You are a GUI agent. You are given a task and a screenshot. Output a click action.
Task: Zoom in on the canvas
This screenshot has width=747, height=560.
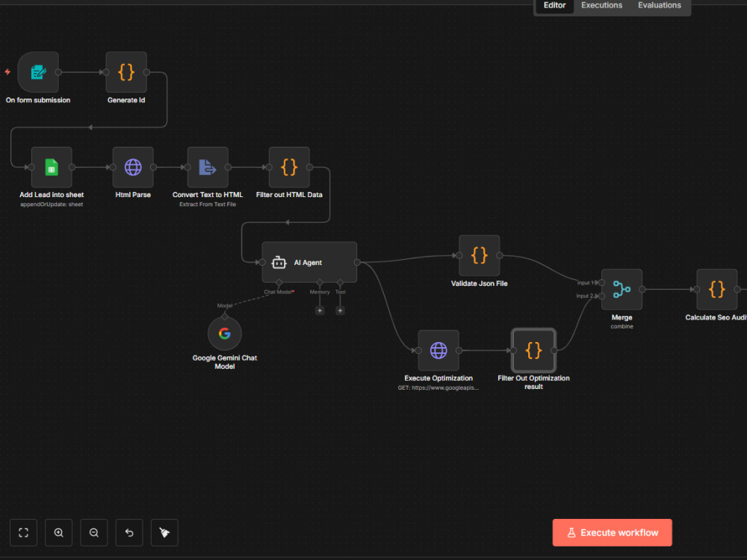pyautogui.click(x=58, y=532)
